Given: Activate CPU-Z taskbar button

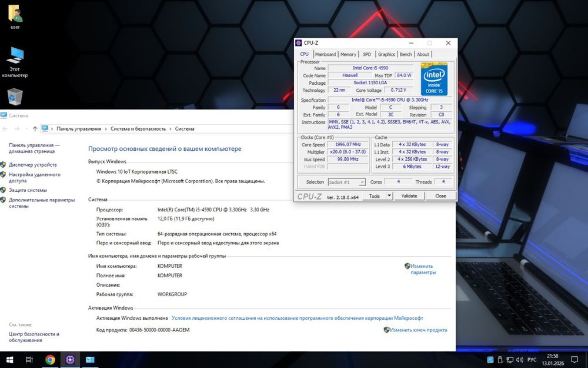Looking at the screenshot, I should point(70,360).
